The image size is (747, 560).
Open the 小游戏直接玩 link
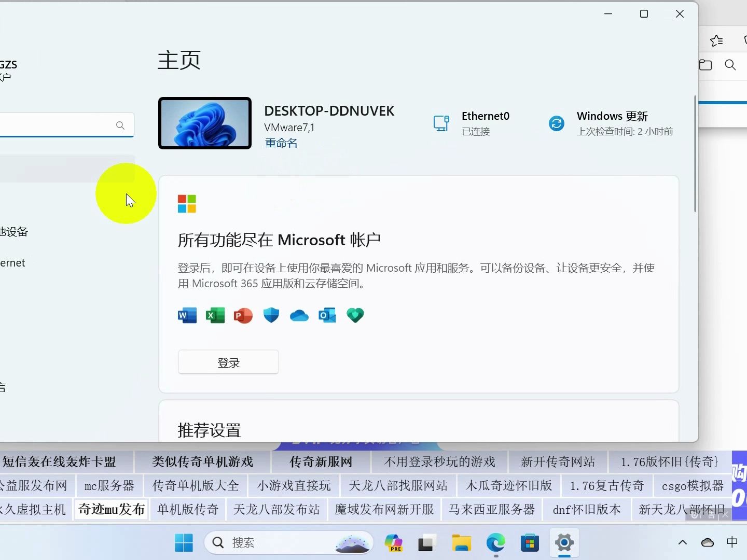294,485
